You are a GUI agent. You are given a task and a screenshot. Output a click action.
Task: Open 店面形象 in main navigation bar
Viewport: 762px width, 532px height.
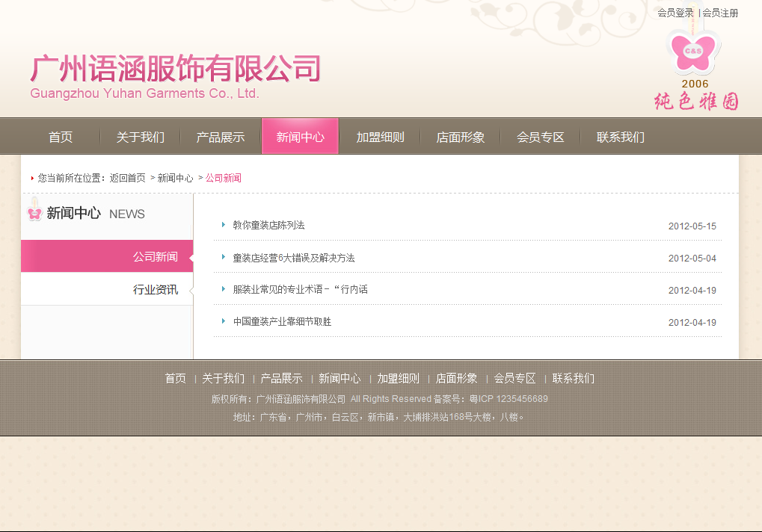[x=460, y=137]
